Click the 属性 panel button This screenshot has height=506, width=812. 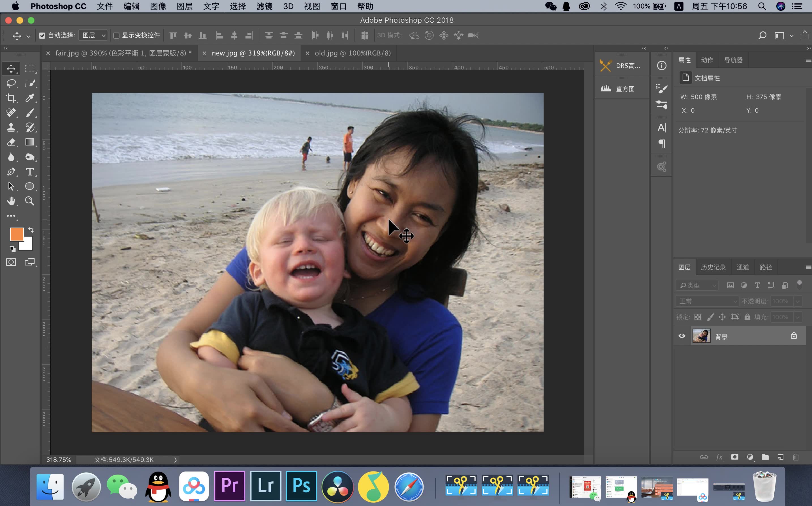pyautogui.click(x=685, y=59)
